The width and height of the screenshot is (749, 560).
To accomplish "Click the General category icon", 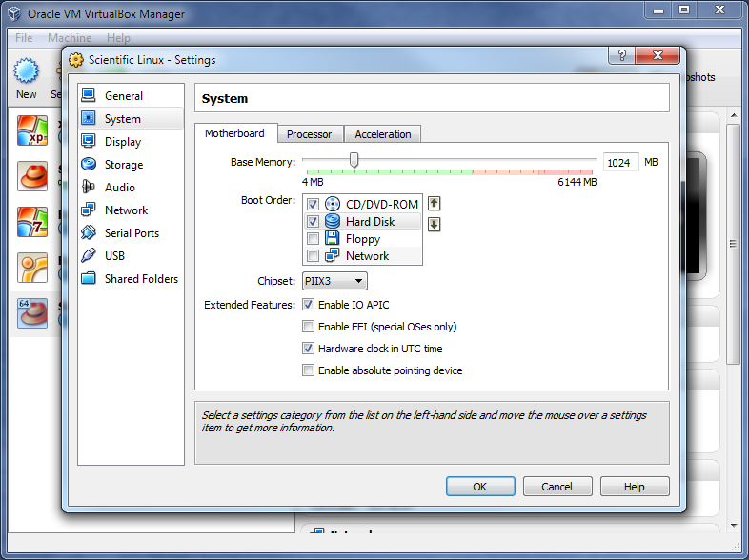I will 89,95.
